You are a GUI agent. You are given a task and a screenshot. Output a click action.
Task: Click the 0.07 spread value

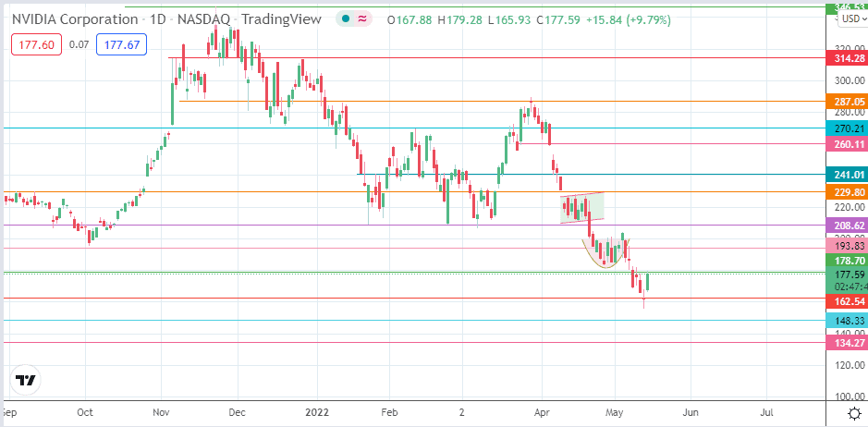pos(79,45)
